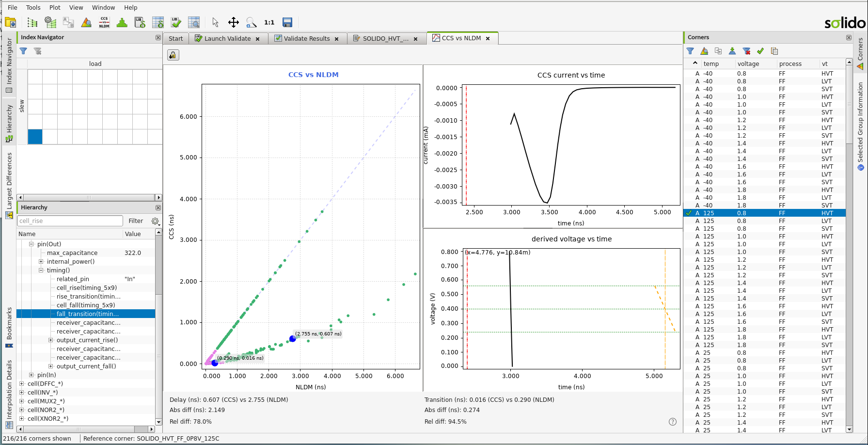
Task: Click the Hierarchy search field with cell_rise
Action: [70, 221]
